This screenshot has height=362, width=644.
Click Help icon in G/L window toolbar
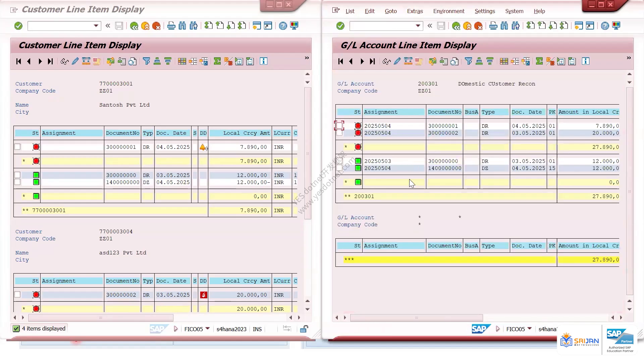605,26
